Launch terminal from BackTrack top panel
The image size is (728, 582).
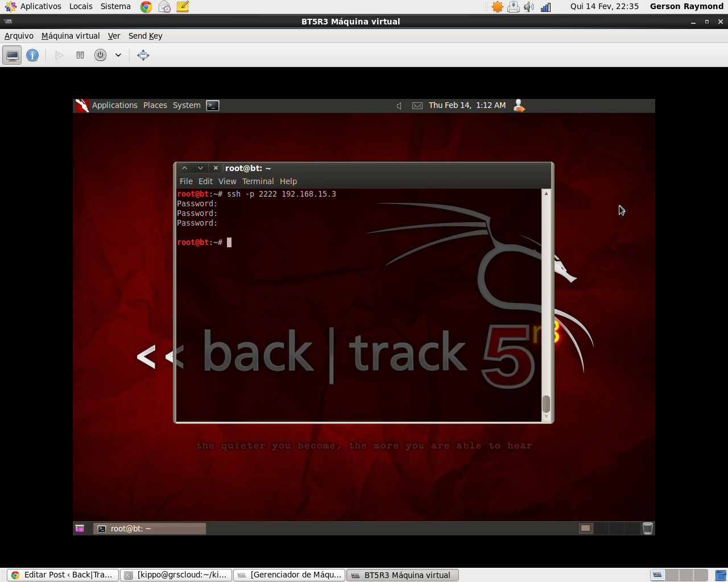(x=213, y=105)
